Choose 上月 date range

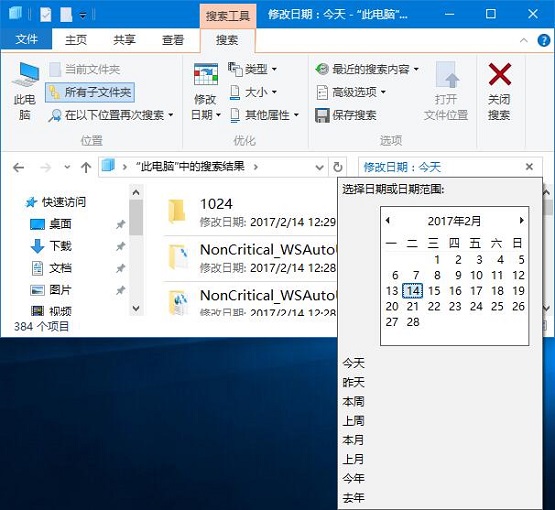[353, 459]
